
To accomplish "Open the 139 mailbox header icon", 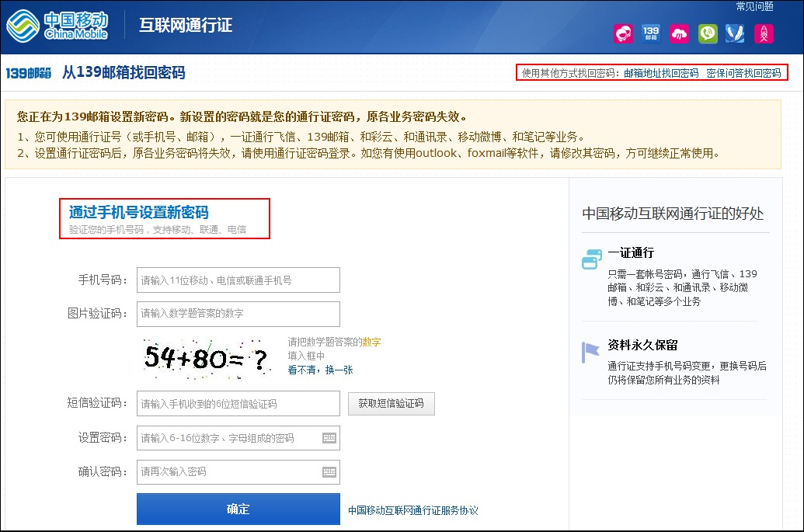I will click(651, 34).
